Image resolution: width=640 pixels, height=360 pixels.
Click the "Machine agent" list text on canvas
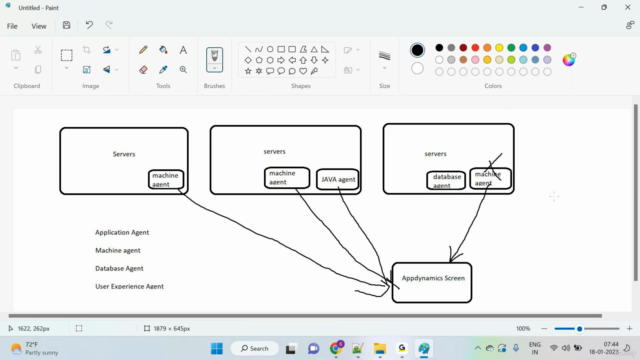118,250
